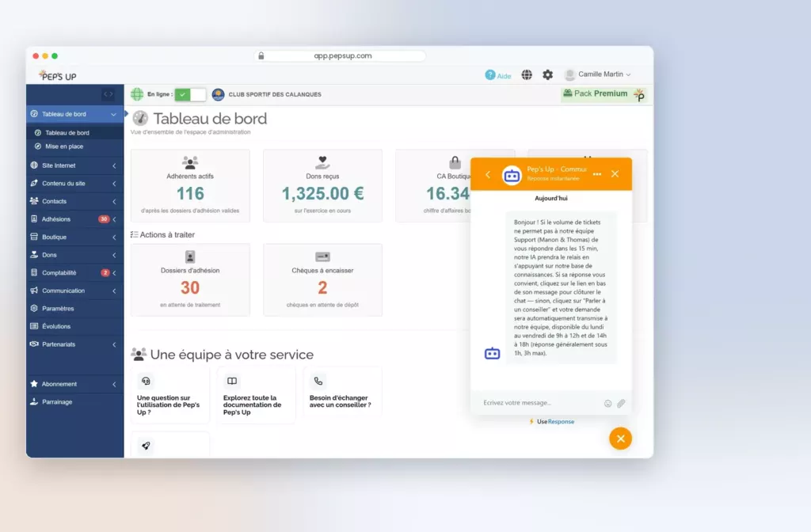Open Évolutions in the sidebar
Viewport: 811px width, 532px height.
point(74,326)
